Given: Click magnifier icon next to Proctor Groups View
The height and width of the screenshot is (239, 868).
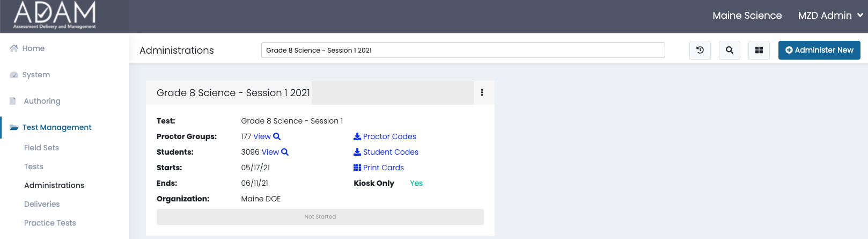Looking at the screenshot, I should pos(277,136).
